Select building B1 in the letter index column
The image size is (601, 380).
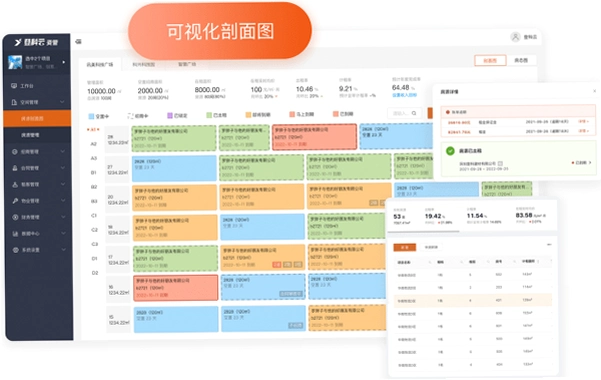94,173
